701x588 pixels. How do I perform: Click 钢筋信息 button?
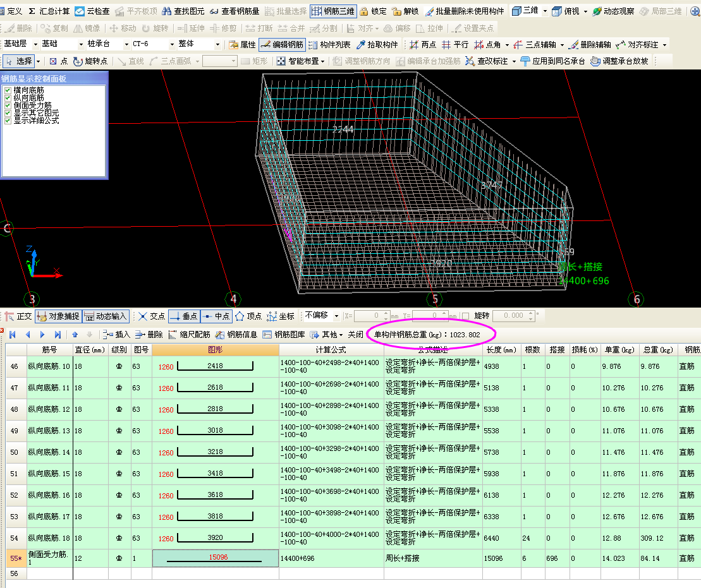point(236,334)
